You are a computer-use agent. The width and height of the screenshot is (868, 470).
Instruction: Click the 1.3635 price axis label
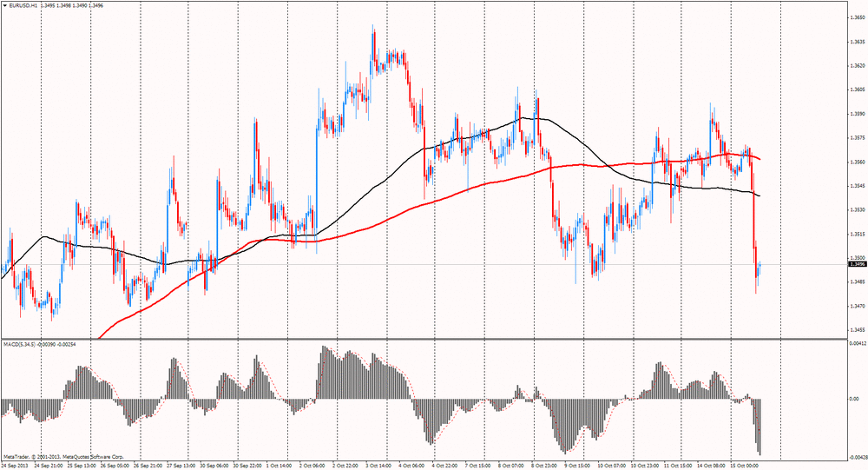858,42
